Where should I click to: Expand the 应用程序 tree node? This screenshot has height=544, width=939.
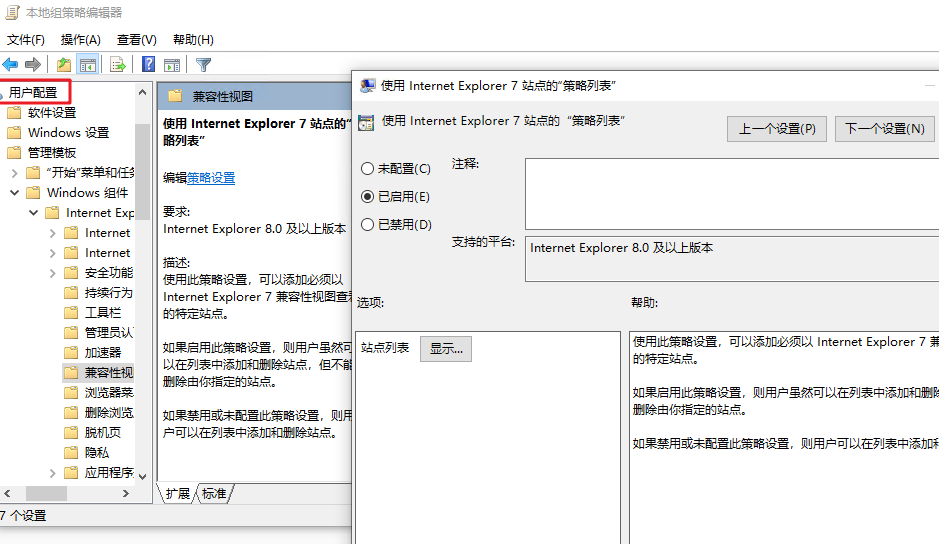click(53, 473)
